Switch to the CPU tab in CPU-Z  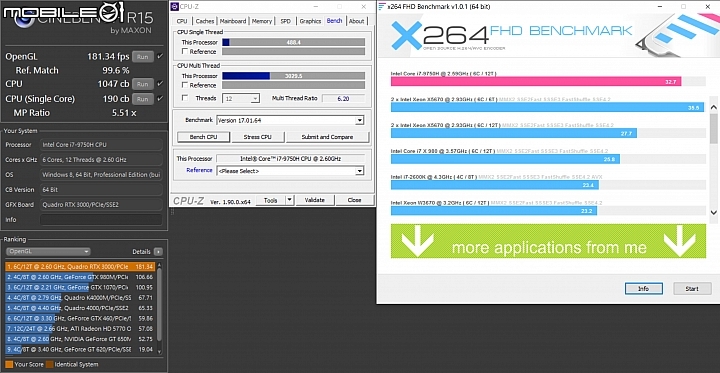(182, 21)
